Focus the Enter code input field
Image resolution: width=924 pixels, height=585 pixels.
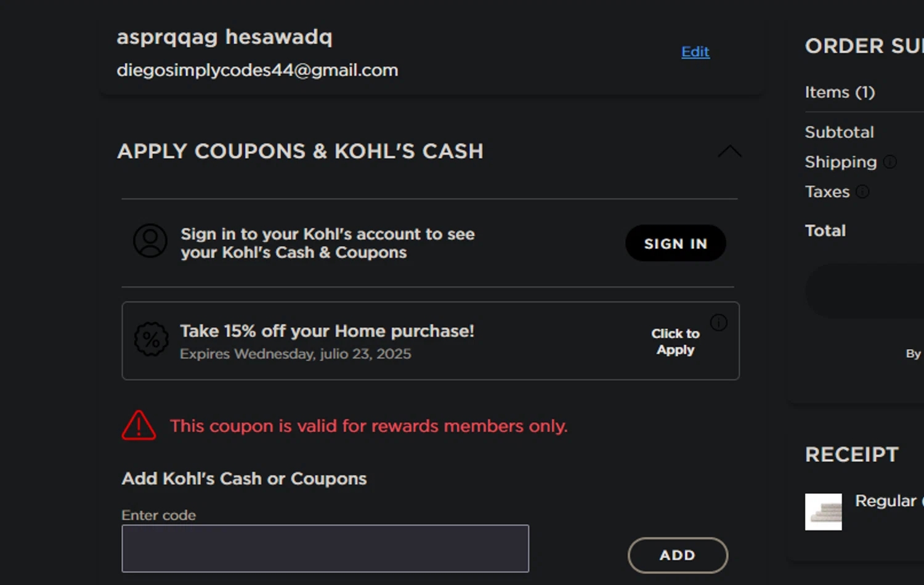pos(325,548)
